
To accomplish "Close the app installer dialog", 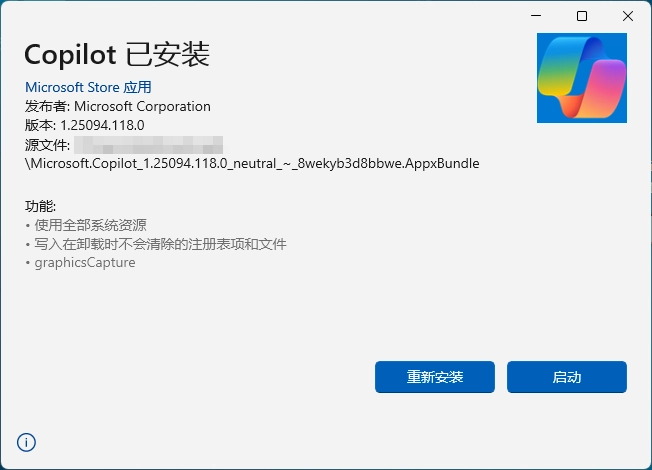I will click(x=627, y=16).
